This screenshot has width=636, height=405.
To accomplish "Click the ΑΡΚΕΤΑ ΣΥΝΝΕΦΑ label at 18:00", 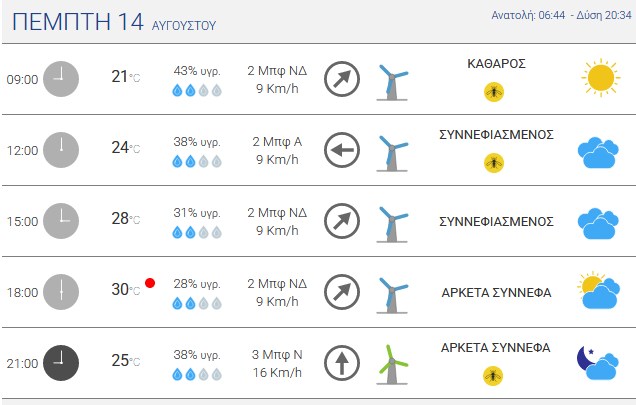I will pos(496,293).
